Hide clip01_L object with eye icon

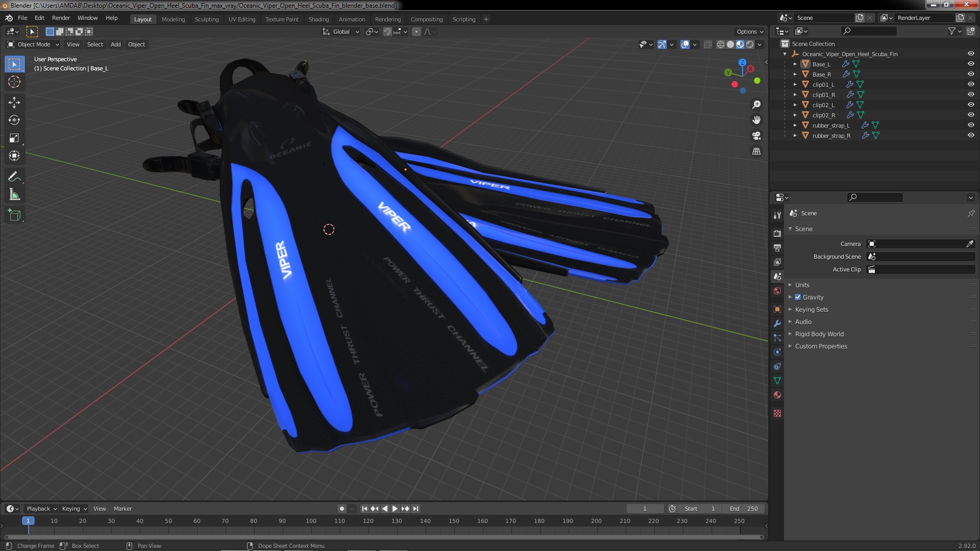pos(971,84)
